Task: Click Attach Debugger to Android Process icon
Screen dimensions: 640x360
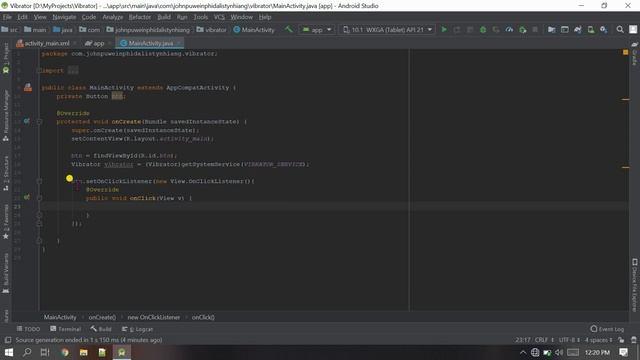Action: (522, 29)
